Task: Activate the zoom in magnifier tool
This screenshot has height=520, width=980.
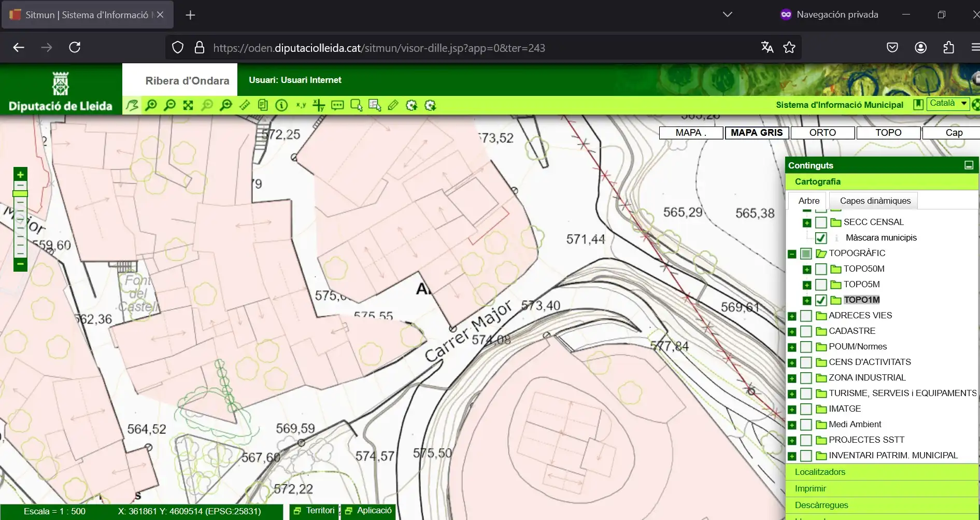Action: [151, 105]
